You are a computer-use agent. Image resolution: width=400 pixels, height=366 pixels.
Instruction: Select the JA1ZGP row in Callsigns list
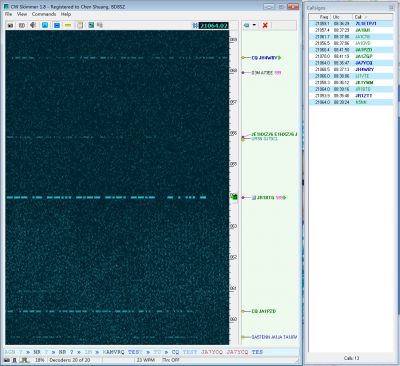351,56
